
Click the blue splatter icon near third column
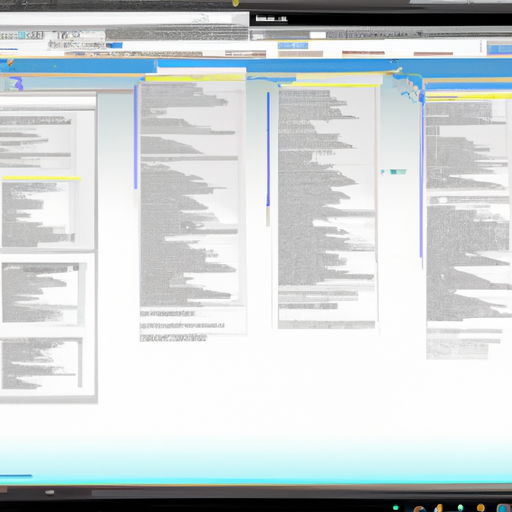408,87
